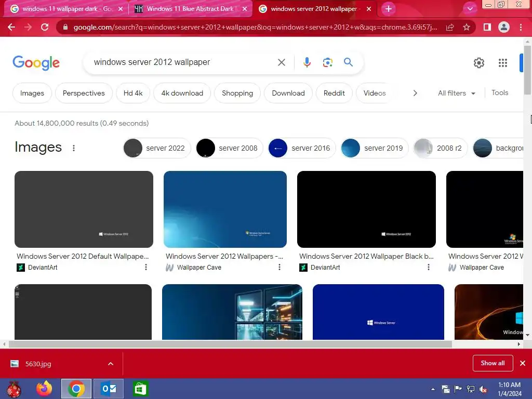The width and height of the screenshot is (532, 399).
Task: Reload the current page
Action: tap(45, 27)
